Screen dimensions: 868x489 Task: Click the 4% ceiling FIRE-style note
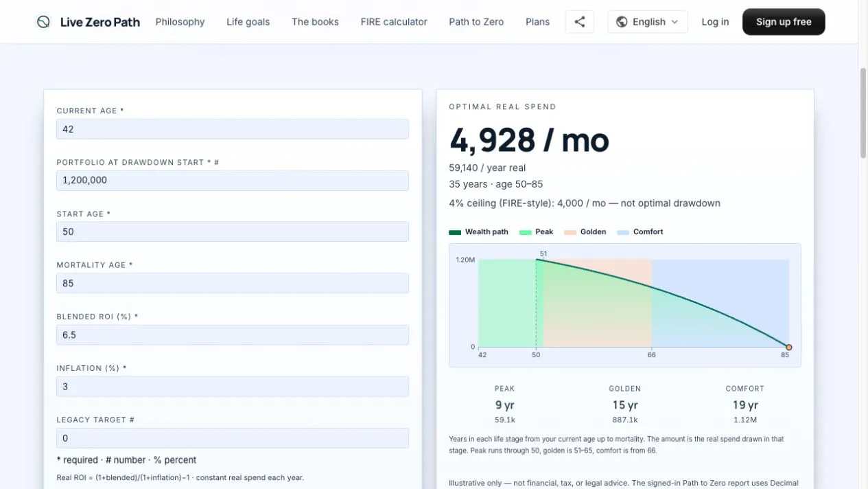point(585,203)
